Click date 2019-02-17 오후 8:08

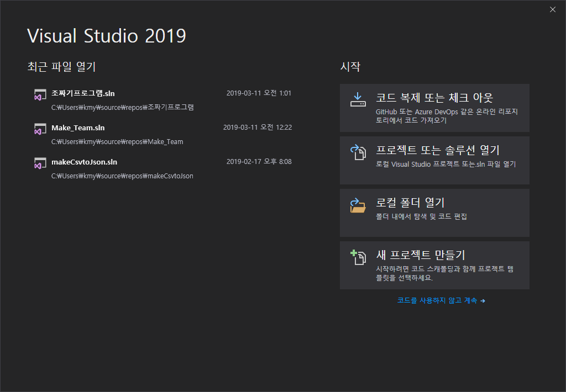pyautogui.click(x=259, y=162)
